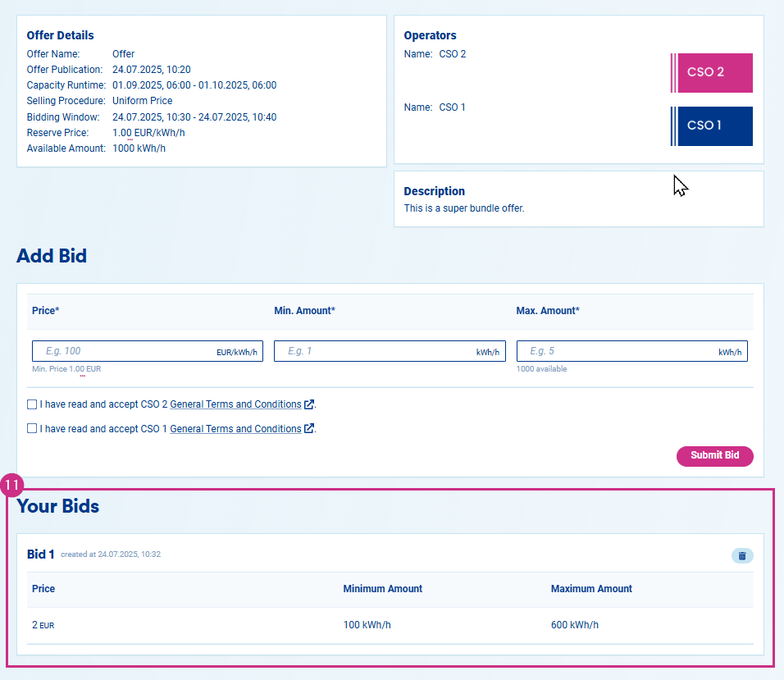784x680 pixels.
Task: Click the blue CSO 1 operator logo
Action: (711, 126)
